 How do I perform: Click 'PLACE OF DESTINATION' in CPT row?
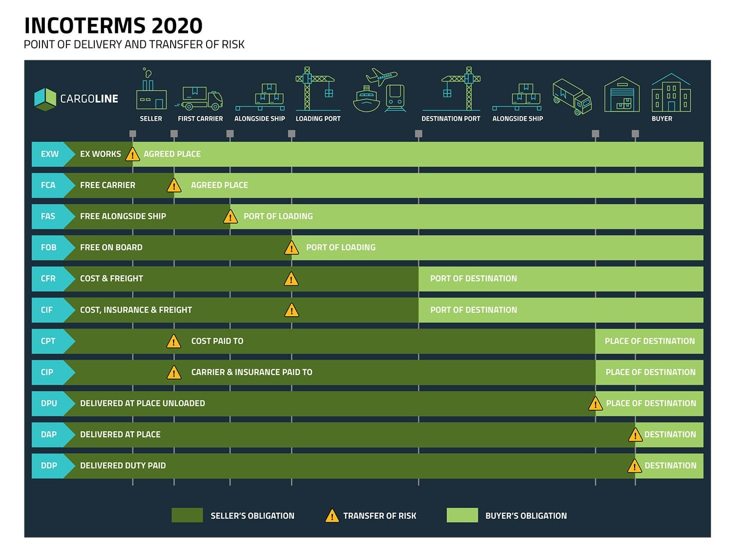click(x=650, y=341)
